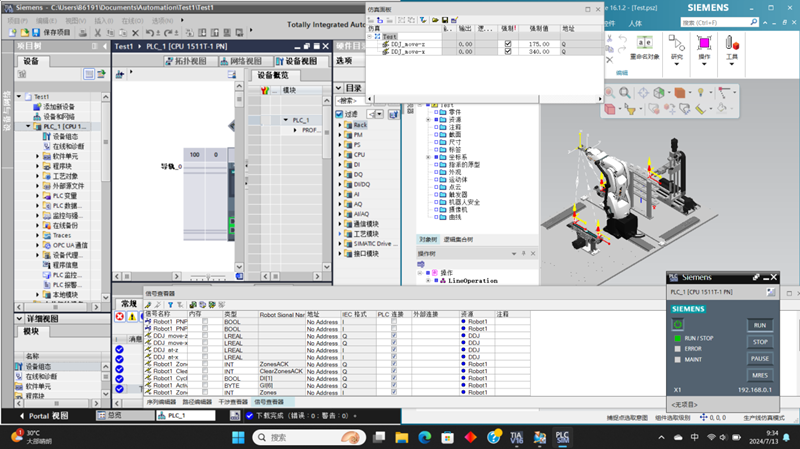
Task: Collapse the Test1 root in project tree
Action: (19, 96)
